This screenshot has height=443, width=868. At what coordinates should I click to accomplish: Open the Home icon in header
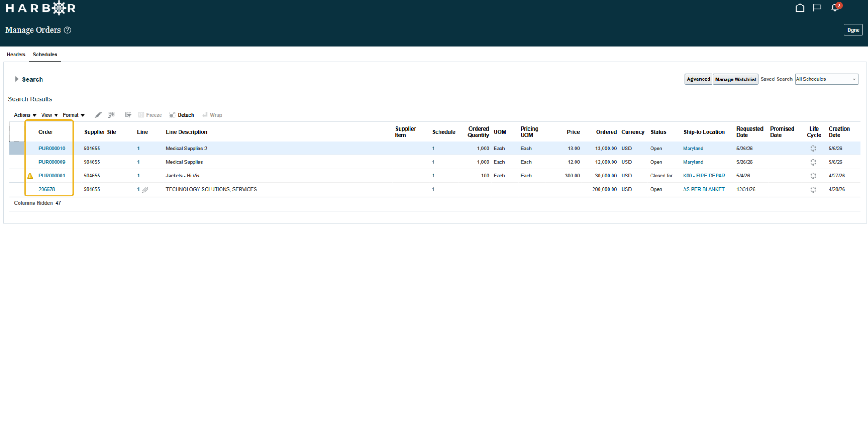800,8
